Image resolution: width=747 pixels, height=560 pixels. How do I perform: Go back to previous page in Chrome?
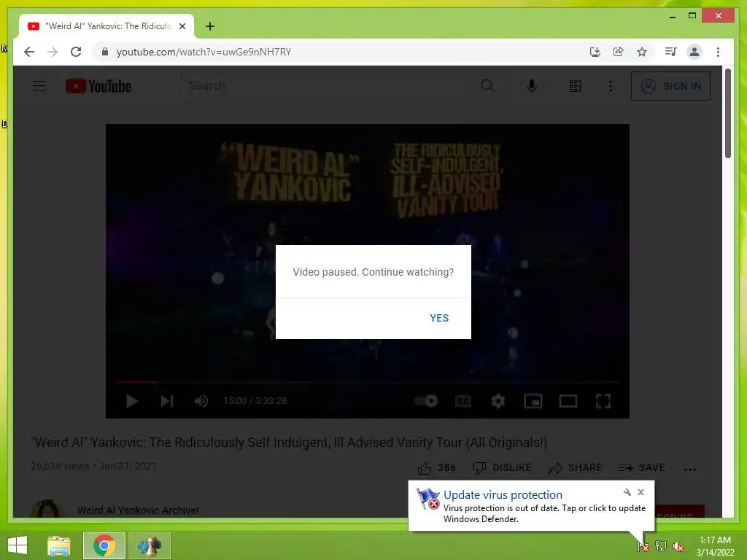pos(29,52)
